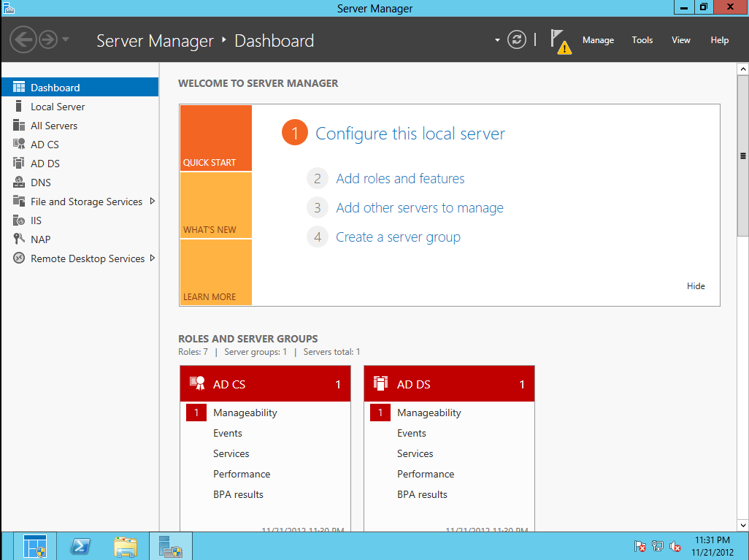Click Add roles and features
Image resolution: width=749 pixels, height=560 pixels.
(399, 178)
